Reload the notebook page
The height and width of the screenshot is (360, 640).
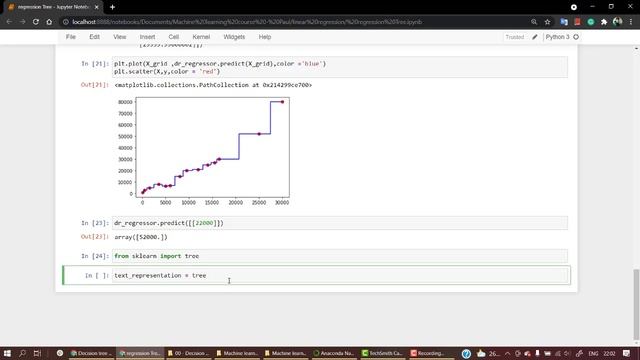click(36, 22)
